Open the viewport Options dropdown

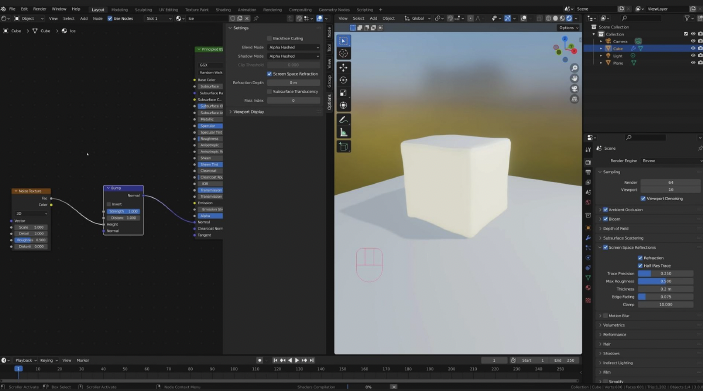point(568,28)
